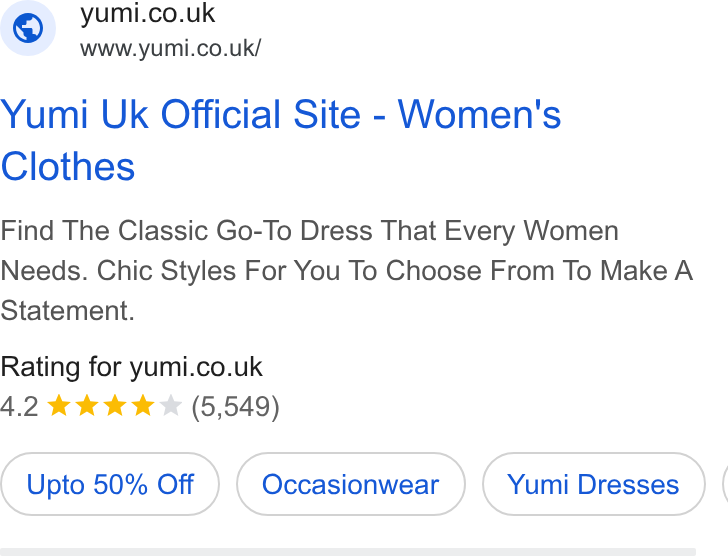Click the word Statement in the description
Image resolution: width=728 pixels, height=556 pixels.
coord(65,310)
